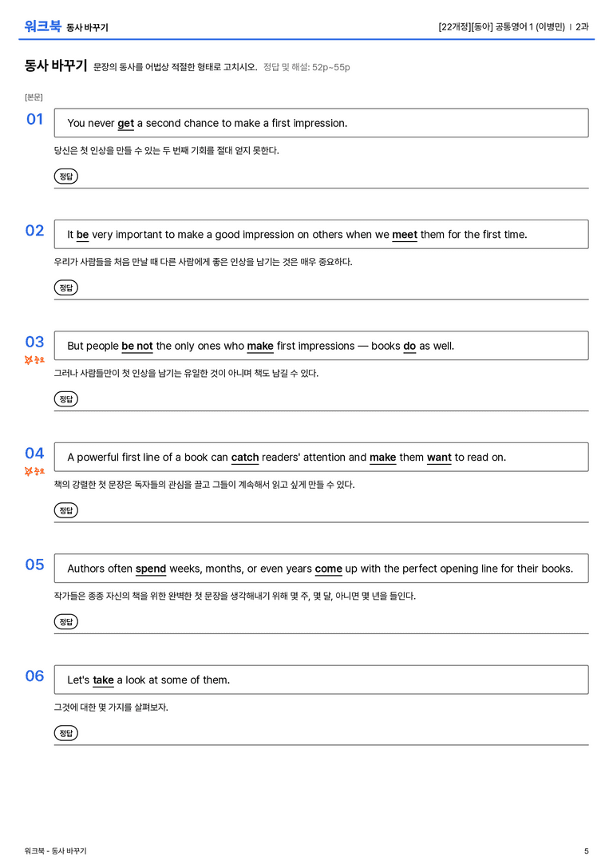
Task: Click the 정답 badge under question 06
Action: pos(65,732)
